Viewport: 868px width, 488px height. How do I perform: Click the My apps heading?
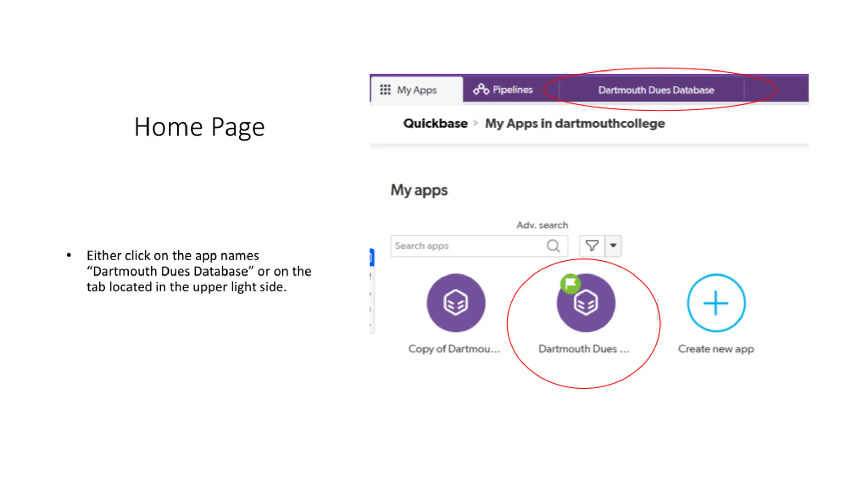(419, 190)
